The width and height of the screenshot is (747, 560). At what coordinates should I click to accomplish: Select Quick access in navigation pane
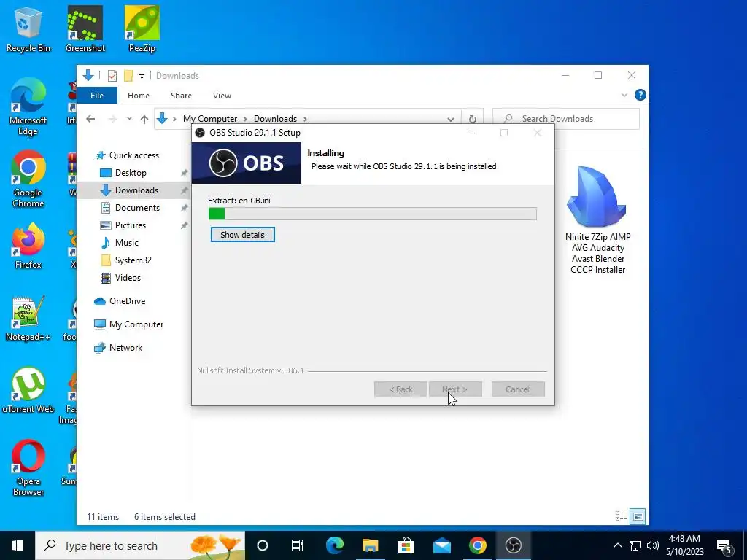tap(134, 155)
